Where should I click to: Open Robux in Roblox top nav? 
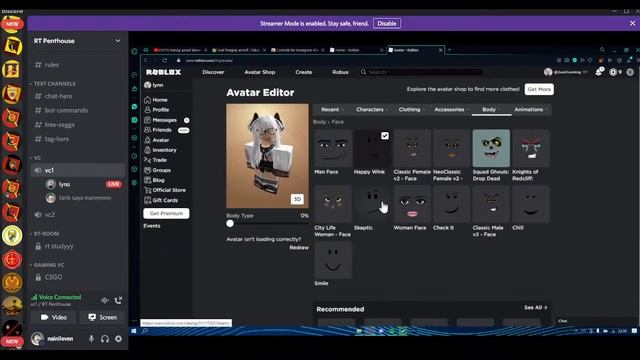click(x=340, y=72)
